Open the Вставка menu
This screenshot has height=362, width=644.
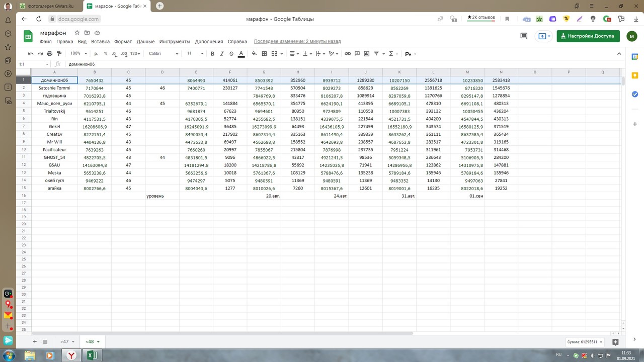tap(101, 42)
